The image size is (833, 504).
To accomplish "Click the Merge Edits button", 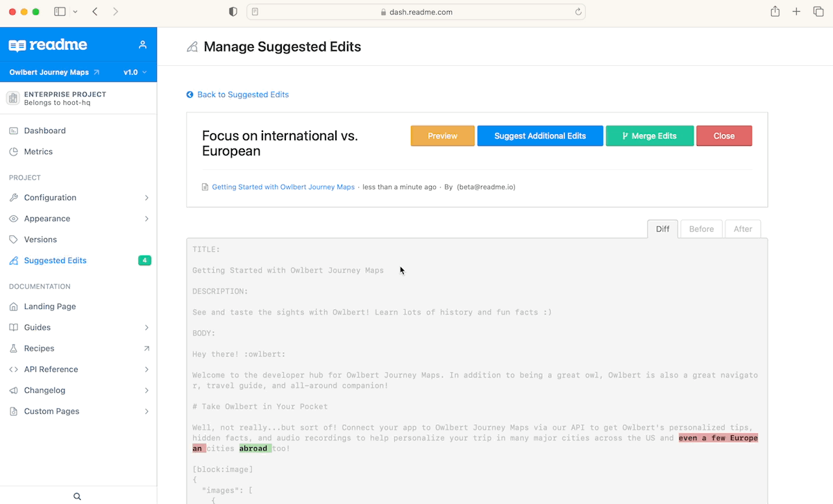I will pos(649,136).
